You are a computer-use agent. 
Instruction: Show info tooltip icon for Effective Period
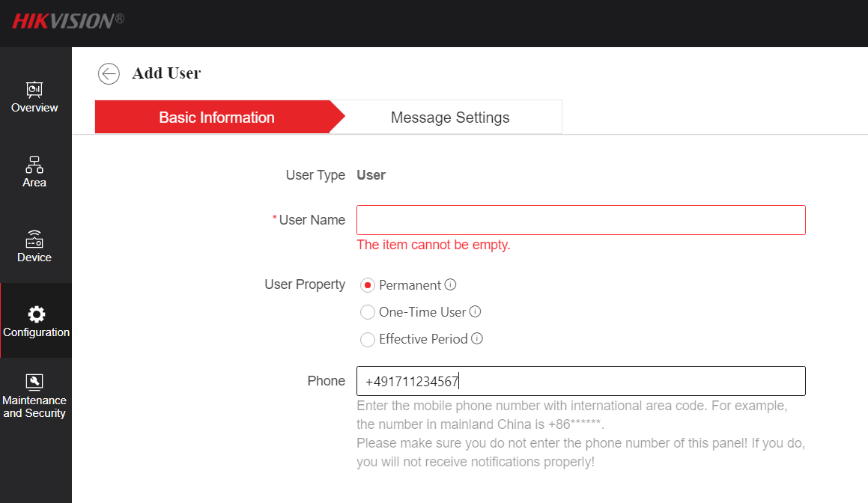point(477,339)
